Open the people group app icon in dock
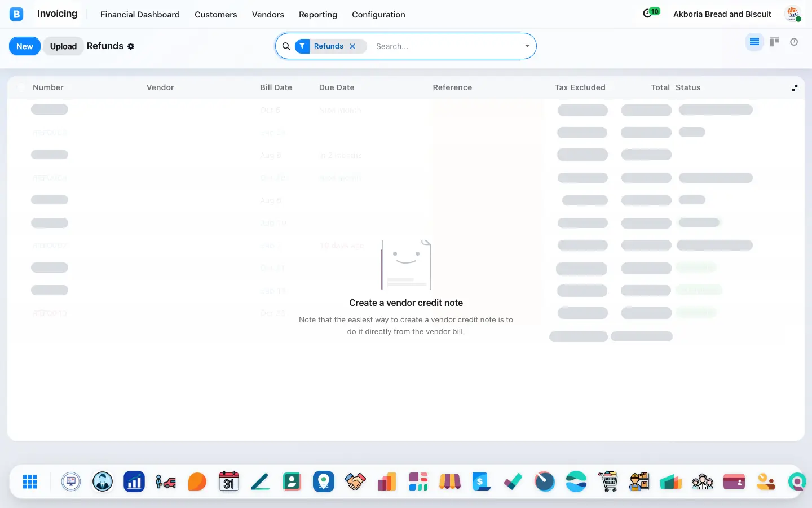 click(703, 481)
